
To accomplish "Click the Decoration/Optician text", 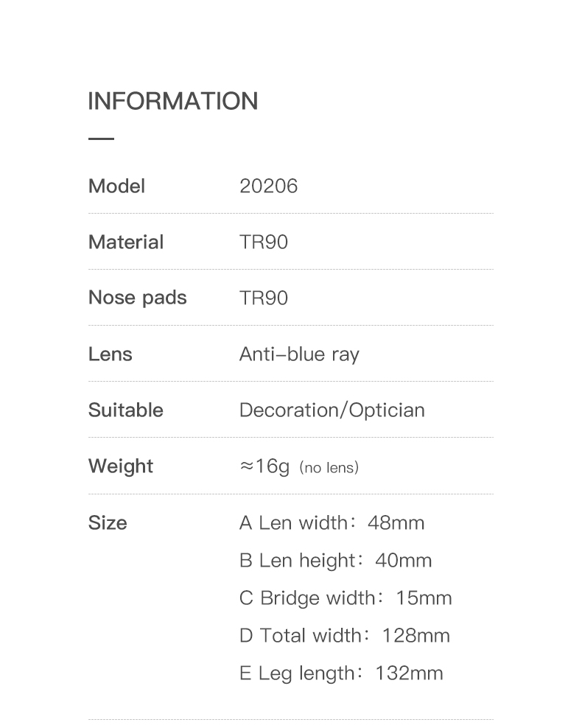I will coord(332,410).
